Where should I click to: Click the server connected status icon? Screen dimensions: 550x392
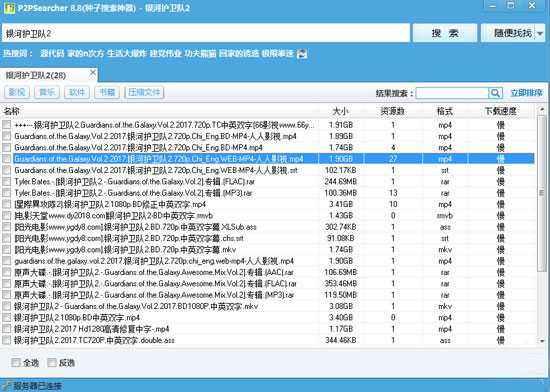7,386
